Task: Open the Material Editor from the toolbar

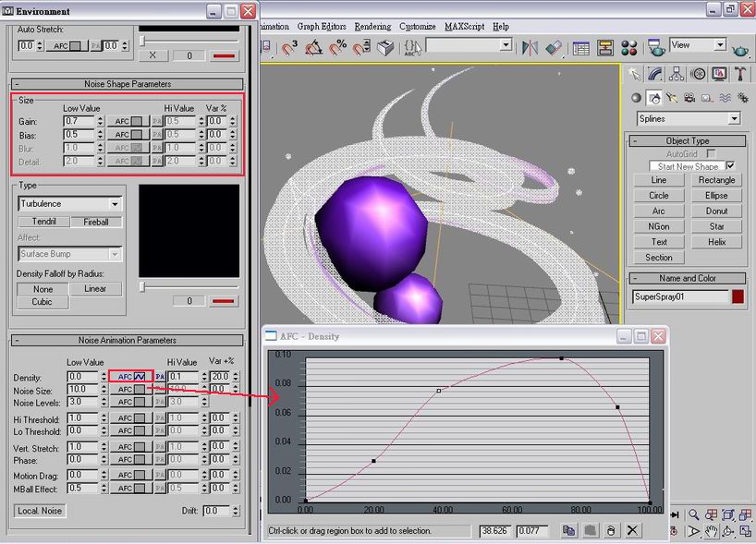Action: tap(628, 47)
